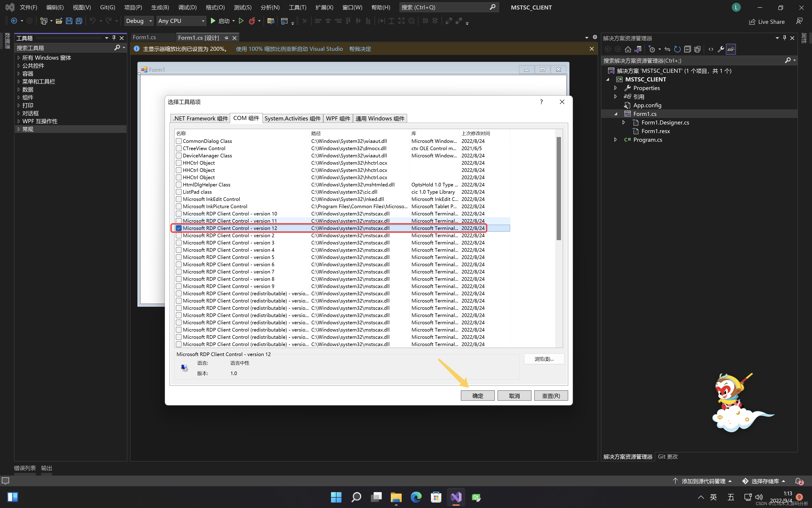This screenshot has height=508, width=812.
Task: Switch to the Form1.cs code tab
Action: (x=144, y=37)
